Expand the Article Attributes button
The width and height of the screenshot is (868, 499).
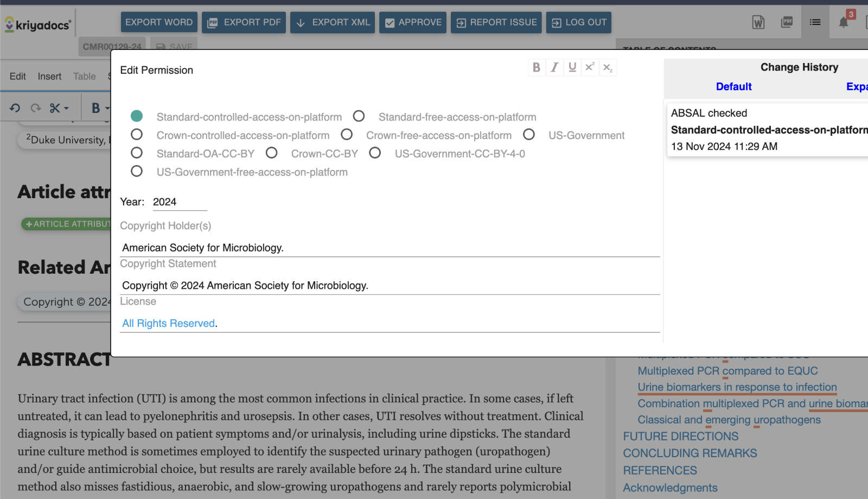[66, 224]
